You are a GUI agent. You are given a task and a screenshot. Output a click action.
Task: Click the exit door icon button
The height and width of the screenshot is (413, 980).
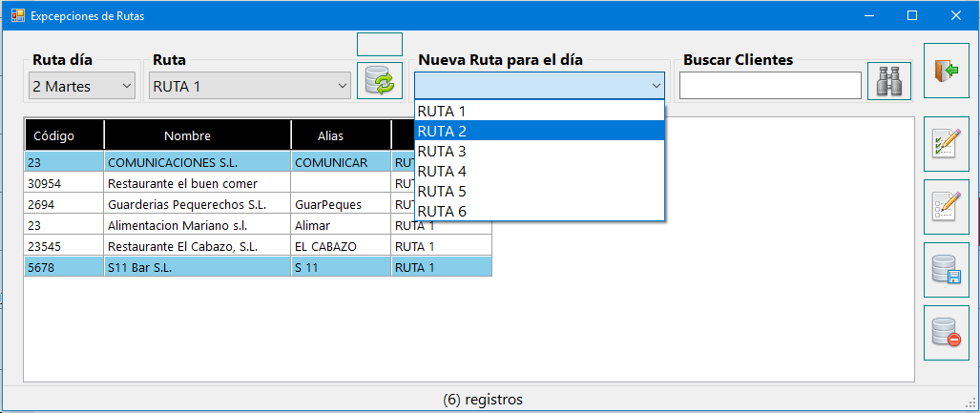(947, 71)
